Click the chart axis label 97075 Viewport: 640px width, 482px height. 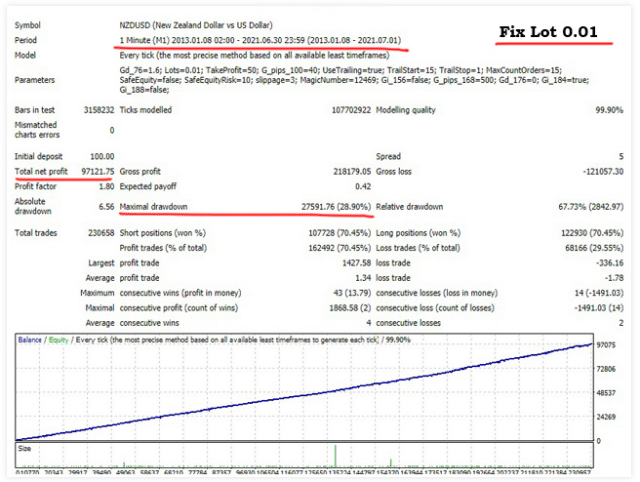[x=606, y=345]
